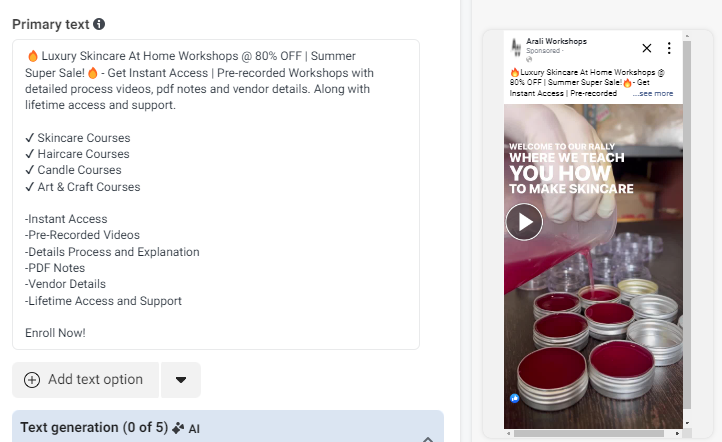The height and width of the screenshot is (442, 722).
Task: Open the dropdown arrow next to Add text option
Action: click(181, 380)
